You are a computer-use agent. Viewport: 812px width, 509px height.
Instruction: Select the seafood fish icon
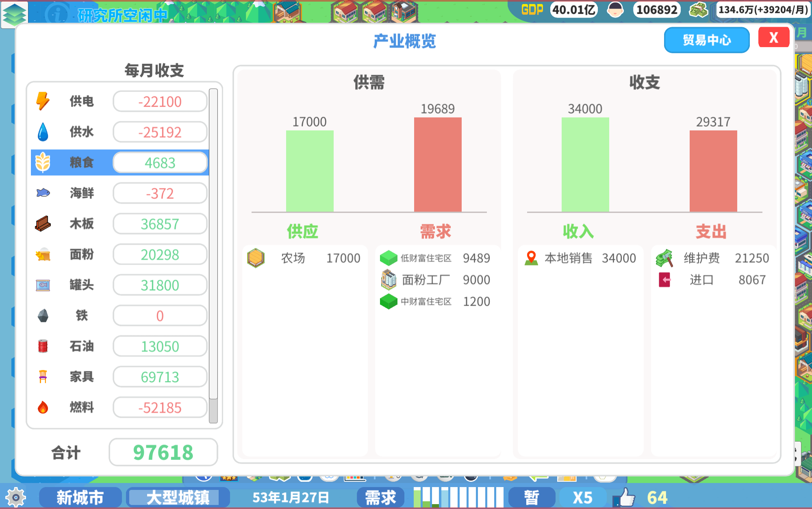point(43,193)
